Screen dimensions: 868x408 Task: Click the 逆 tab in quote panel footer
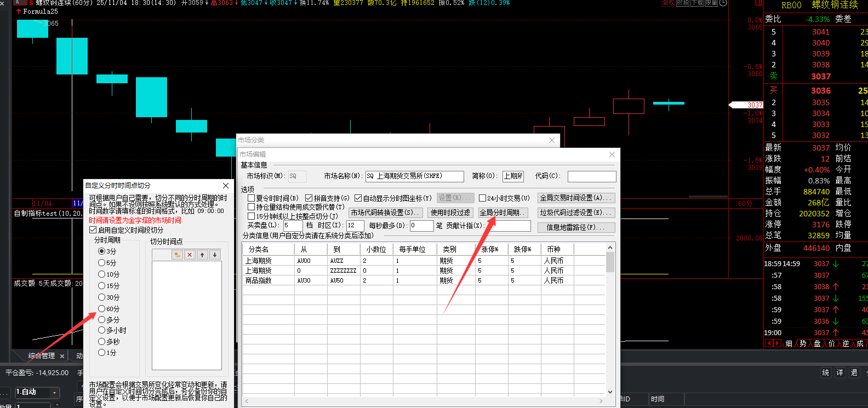tap(846, 343)
